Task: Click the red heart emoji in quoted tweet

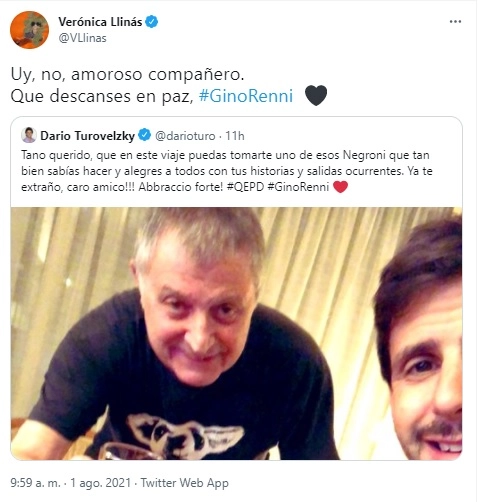Action: point(340,187)
